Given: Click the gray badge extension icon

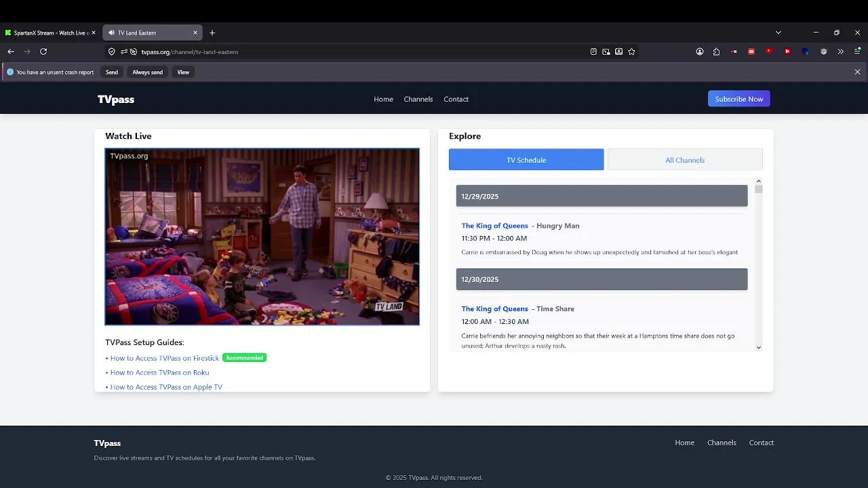Looking at the screenshot, I should click(x=823, y=52).
